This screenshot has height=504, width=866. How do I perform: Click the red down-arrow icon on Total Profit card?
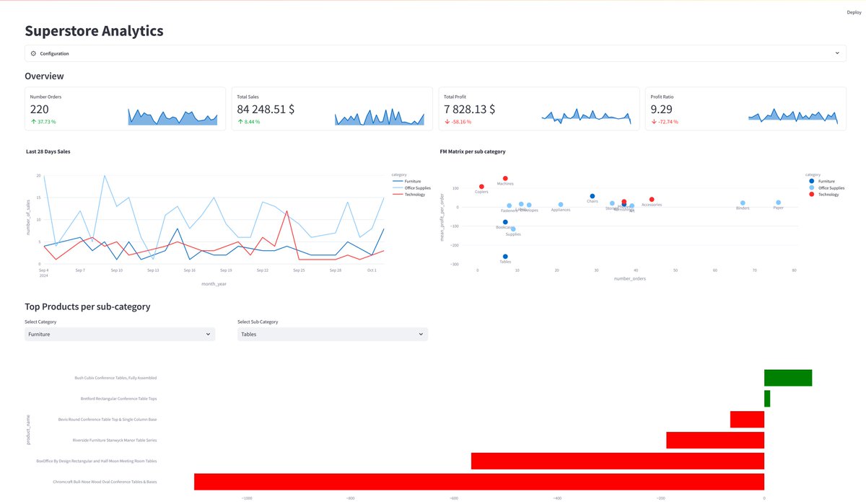point(445,123)
